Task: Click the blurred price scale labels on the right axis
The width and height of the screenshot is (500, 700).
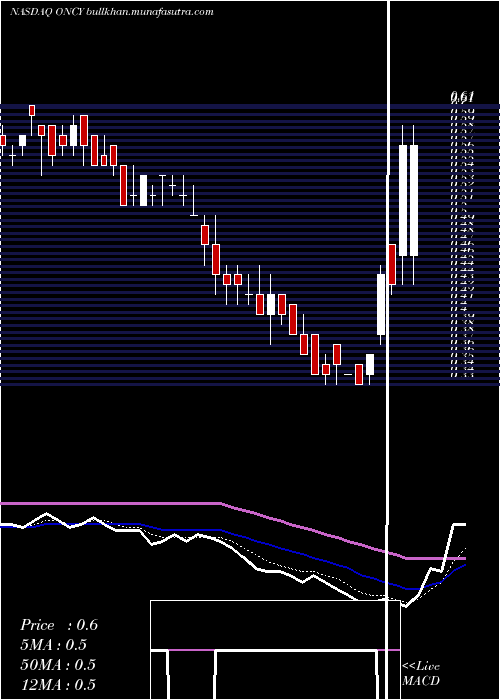Action: [x=462, y=243]
